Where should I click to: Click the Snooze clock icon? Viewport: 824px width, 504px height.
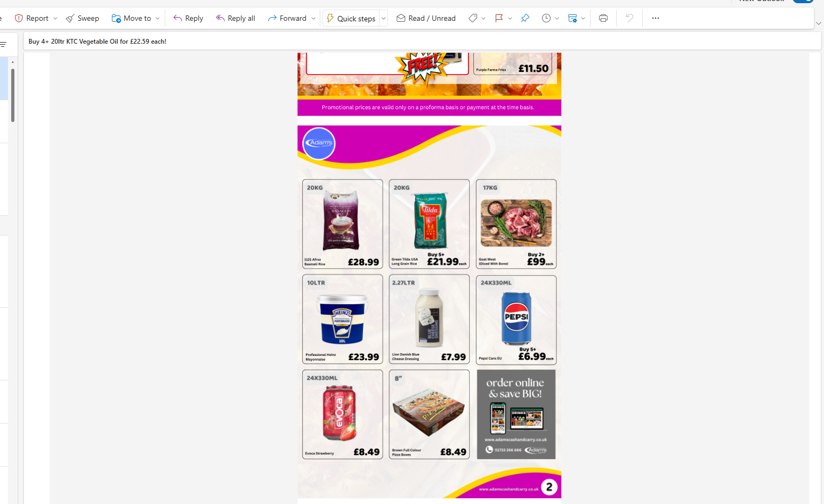pyautogui.click(x=546, y=18)
